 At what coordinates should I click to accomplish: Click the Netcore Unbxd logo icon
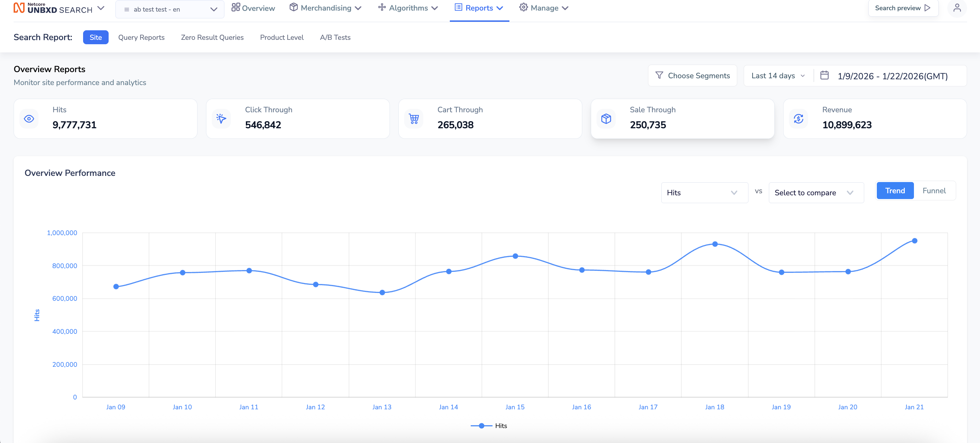[19, 8]
